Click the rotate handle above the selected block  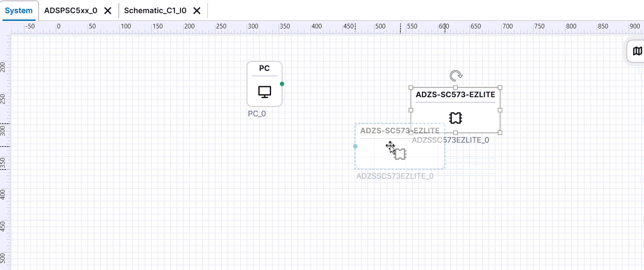tap(456, 76)
